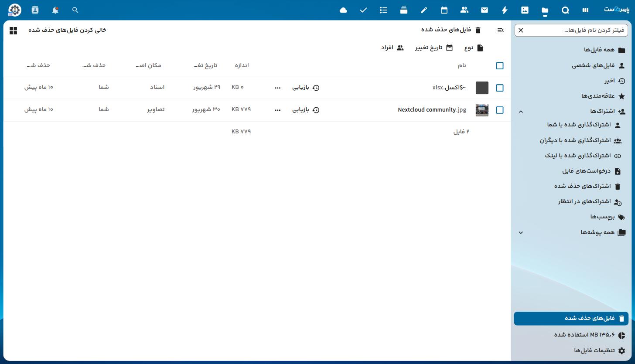635x364 pixels.
Task: Open actions menu for Nextcloud community.jpg
Action: click(x=277, y=110)
